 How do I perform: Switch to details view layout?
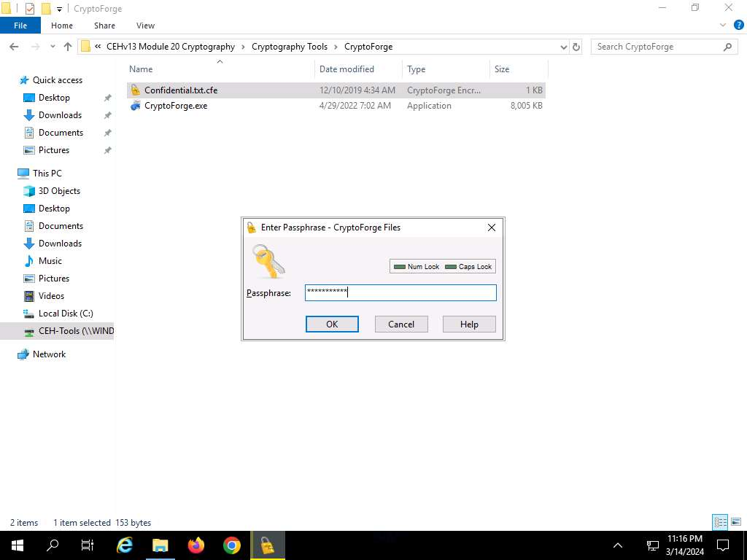[719, 522]
